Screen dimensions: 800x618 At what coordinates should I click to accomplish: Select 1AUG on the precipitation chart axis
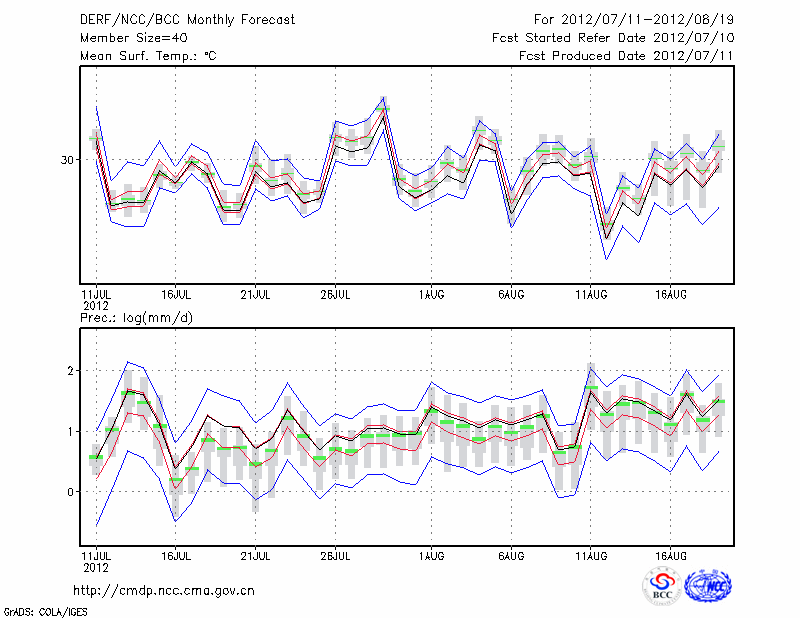(x=431, y=554)
